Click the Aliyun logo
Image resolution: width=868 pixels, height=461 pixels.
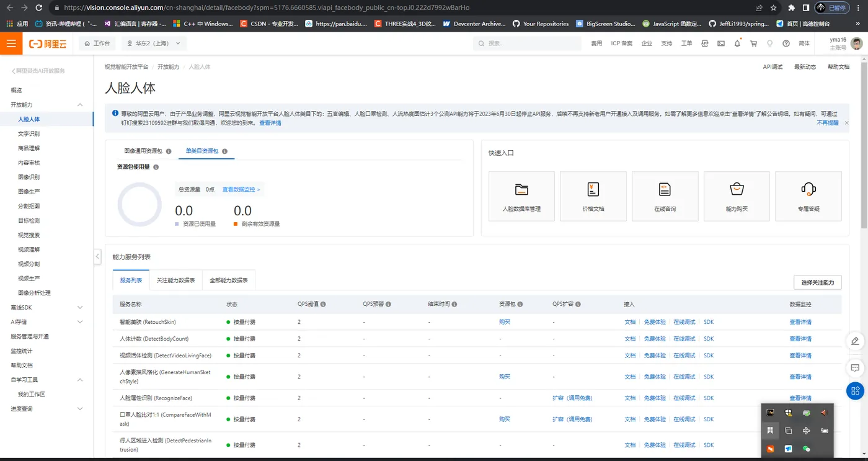(48, 44)
